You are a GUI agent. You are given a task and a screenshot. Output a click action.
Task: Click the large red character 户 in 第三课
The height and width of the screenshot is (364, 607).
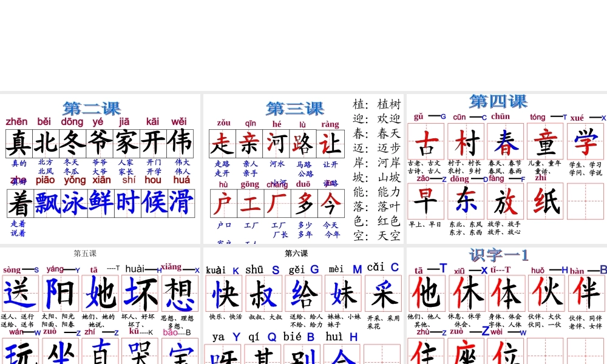tap(223, 203)
